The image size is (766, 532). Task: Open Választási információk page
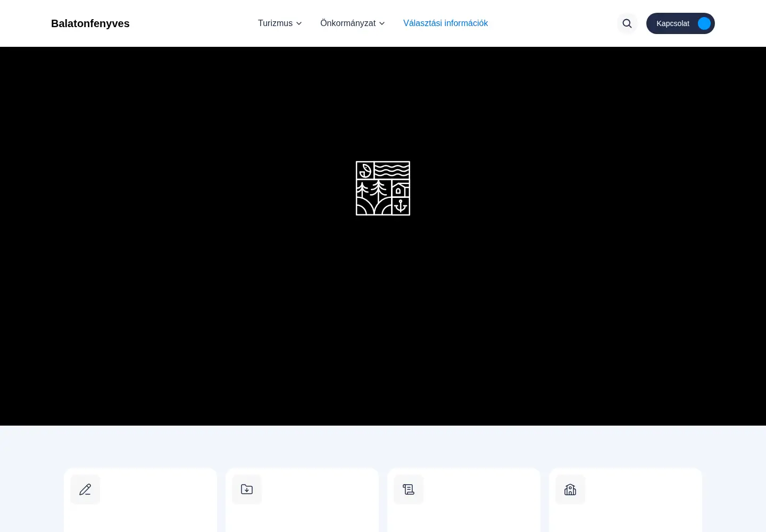[445, 23]
